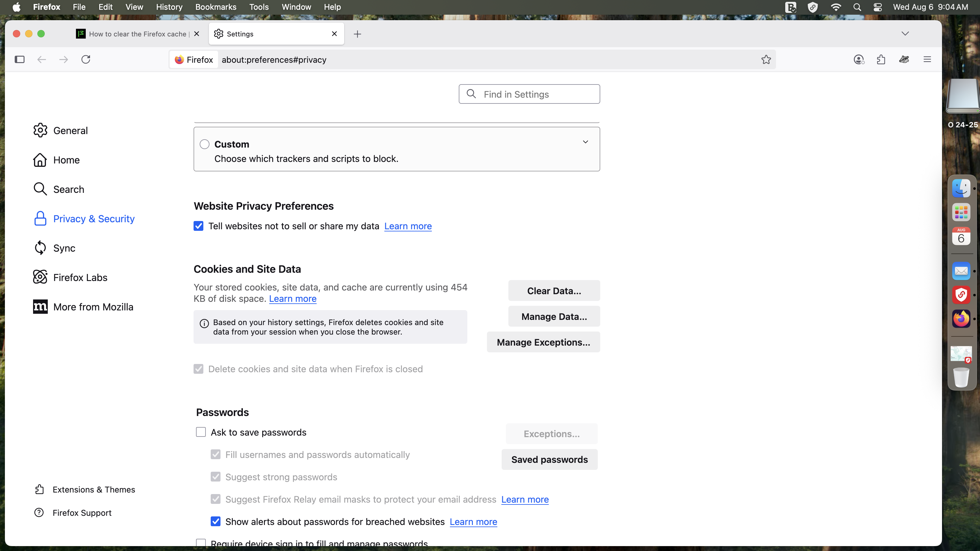
Task: Open the Saved passwords button
Action: (549, 459)
